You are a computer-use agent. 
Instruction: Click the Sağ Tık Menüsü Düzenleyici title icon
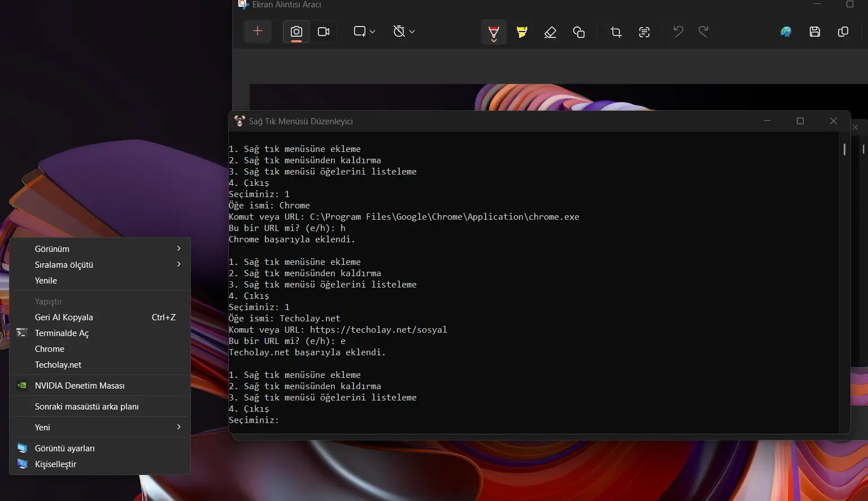point(239,121)
